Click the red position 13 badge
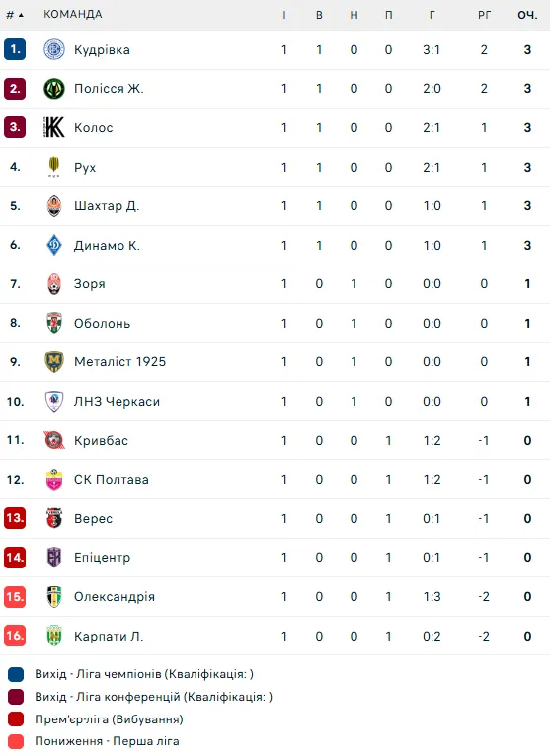 click(x=15, y=518)
